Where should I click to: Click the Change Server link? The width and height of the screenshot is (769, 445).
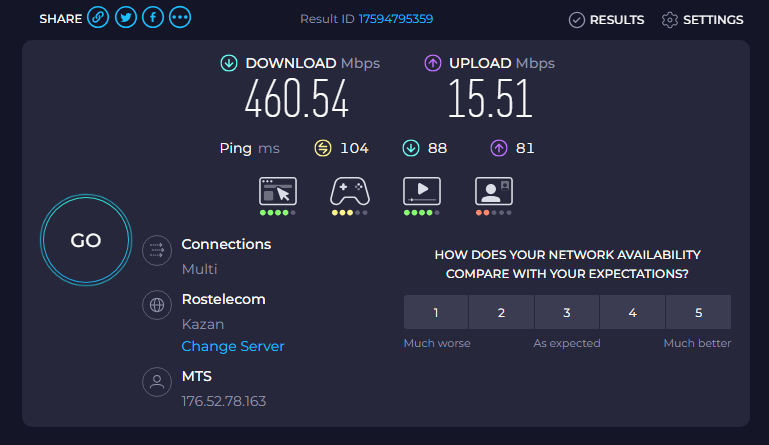click(233, 346)
